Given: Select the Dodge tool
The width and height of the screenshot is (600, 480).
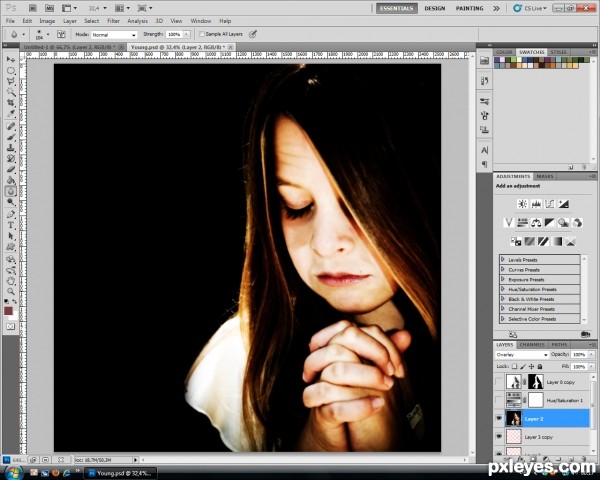Looking at the screenshot, I should (11, 202).
